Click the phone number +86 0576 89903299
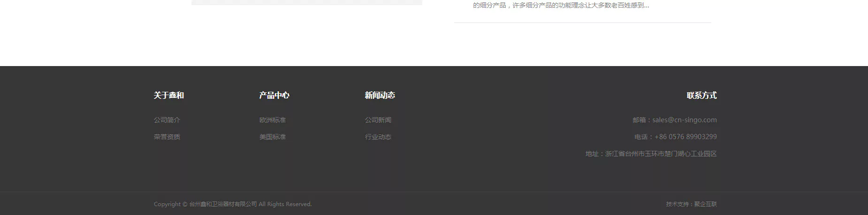The height and width of the screenshot is (215, 868). [685, 137]
